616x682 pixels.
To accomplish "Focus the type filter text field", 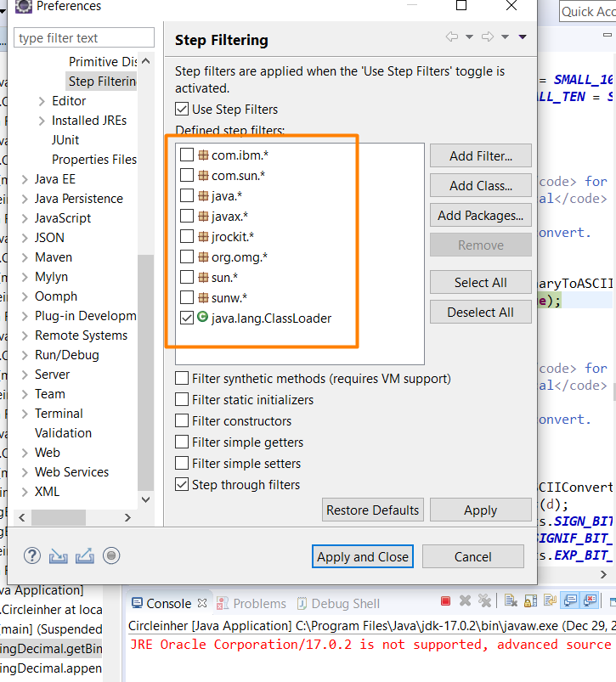I will click(x=84, y=38).
